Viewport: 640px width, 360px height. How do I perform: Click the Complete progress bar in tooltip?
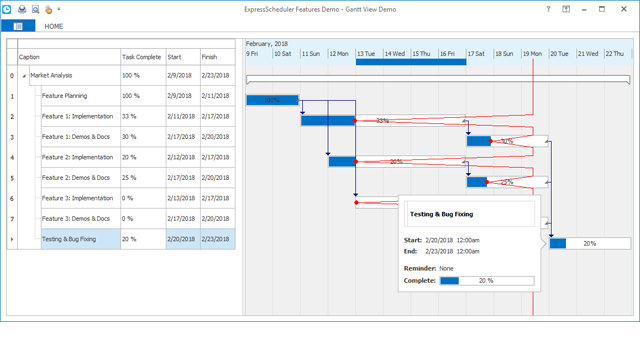coord(487,281)
